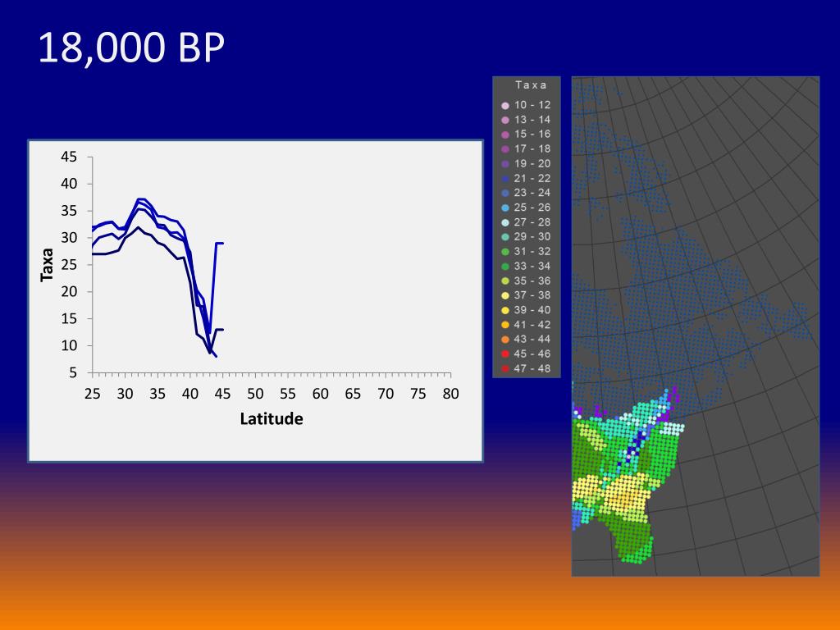
Task: Select the 39 - 40 legend swatch
Action: coord(504,310)
